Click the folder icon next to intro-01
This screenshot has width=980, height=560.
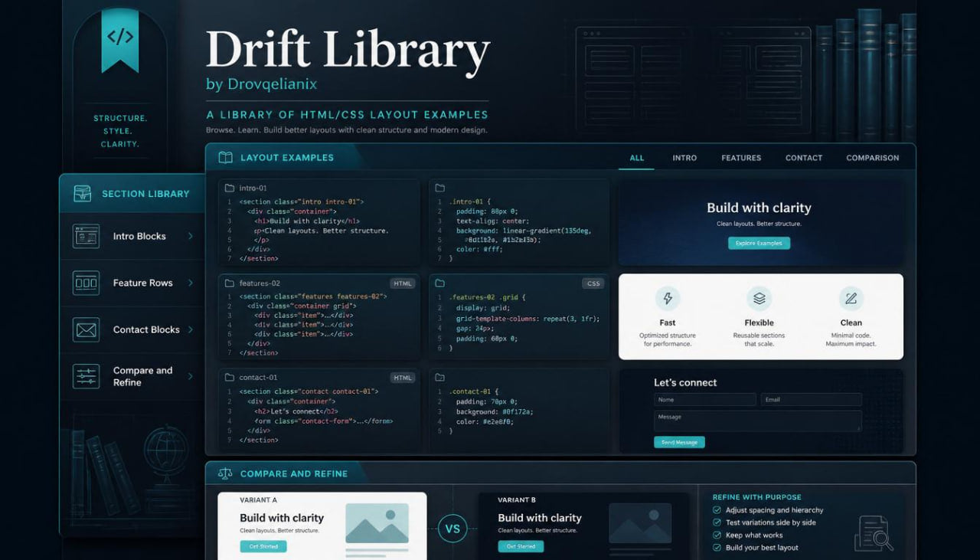[x=229, y=188]
